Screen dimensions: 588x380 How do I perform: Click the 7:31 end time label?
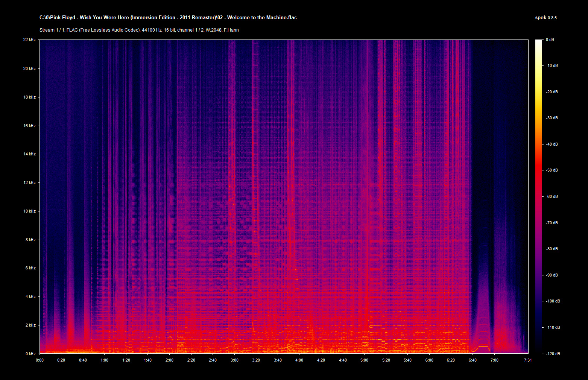coord(528,360)
